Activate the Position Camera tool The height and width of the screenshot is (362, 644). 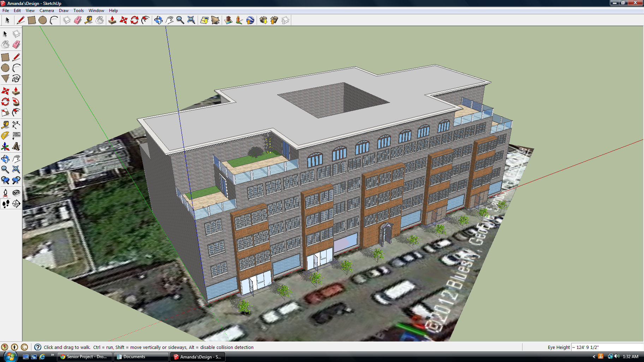(x=5, y=193)
